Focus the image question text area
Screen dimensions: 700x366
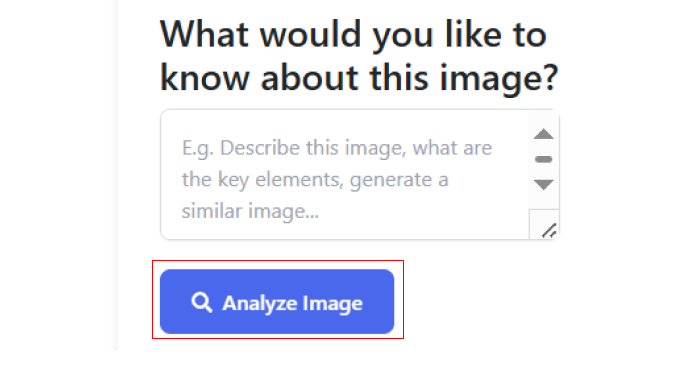click(x=345, y=175)
